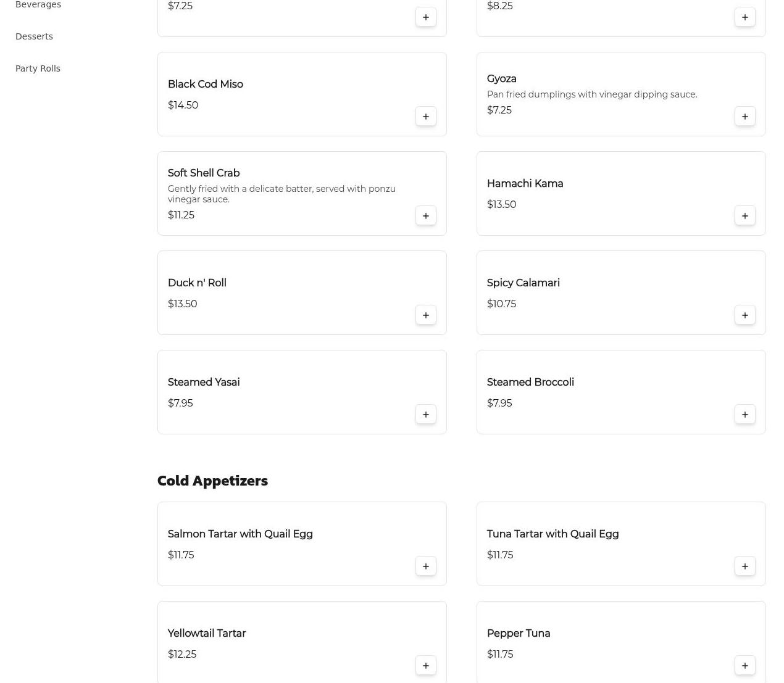Add Hamachi Kama using plus button

(x=744, y=216)
